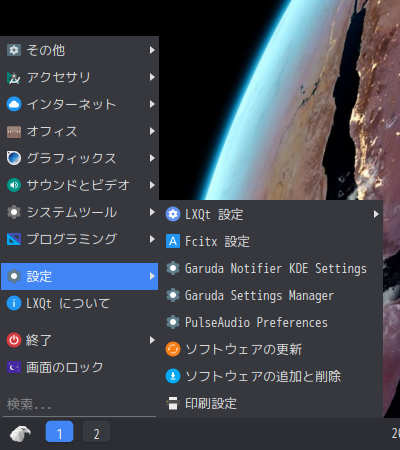Click the 終了 power icon
The image size is (400, 450).
(14, 340)
